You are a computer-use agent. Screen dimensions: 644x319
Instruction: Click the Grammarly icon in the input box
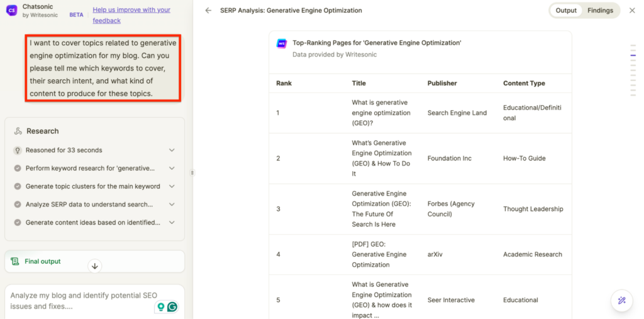pyautogui.click(x=173, y=306)
